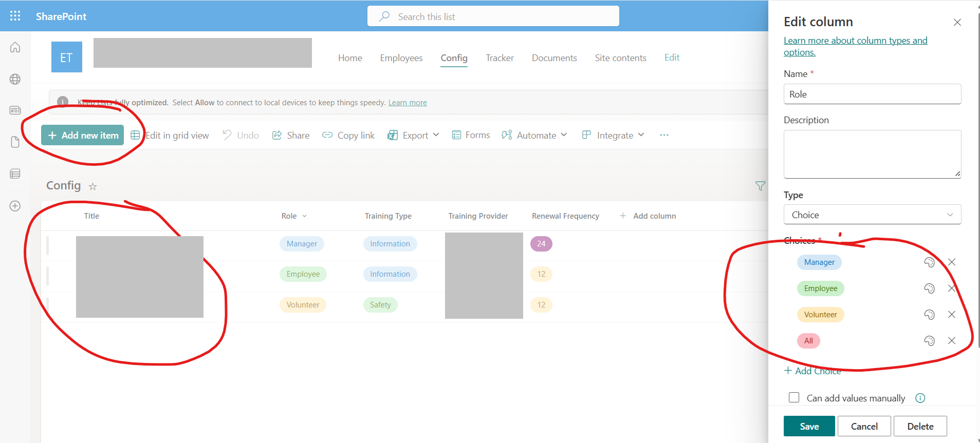980x443 pixels.
Task: Remove the Manager choice
Action: point(952,262)
